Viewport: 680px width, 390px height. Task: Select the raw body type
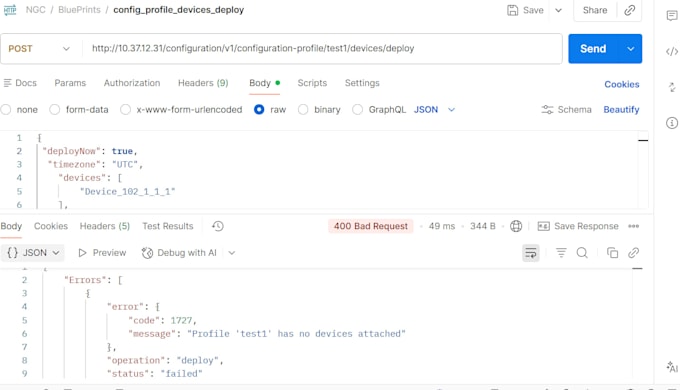(x=259, y=110)
